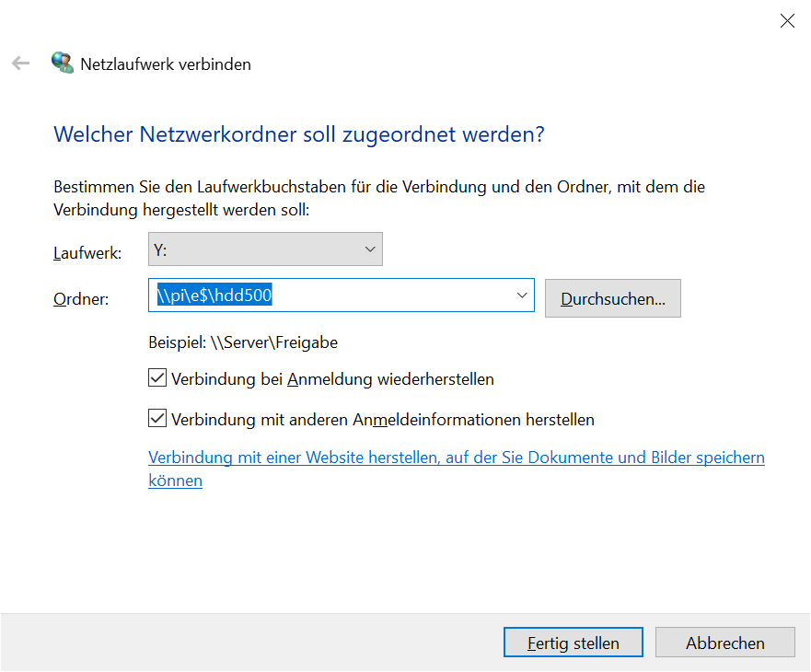This screenshot has width=811, height=672.
Task: Toggle Verbindung mit anderen Anmeldeinformationen herstellen checkbox
Action: pos(157,419)
